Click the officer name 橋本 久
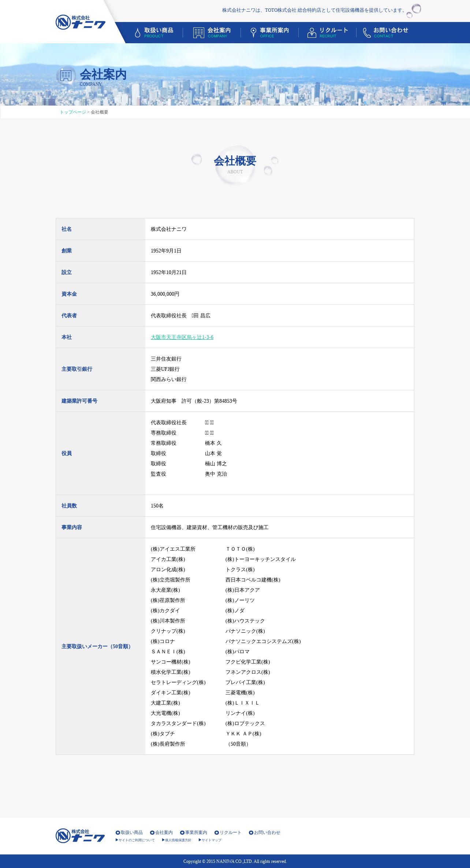This screenshot has height=868, width=470. point(213,443)
